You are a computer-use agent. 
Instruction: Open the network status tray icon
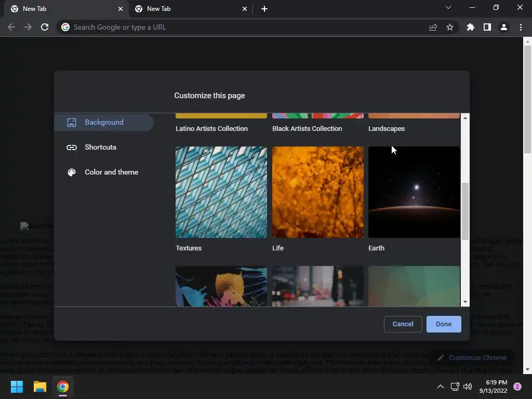455,387
